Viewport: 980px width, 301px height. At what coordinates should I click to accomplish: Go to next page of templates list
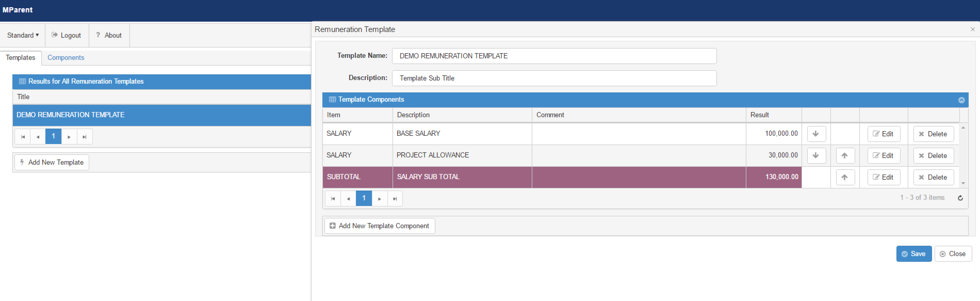(x=69, y=136)
